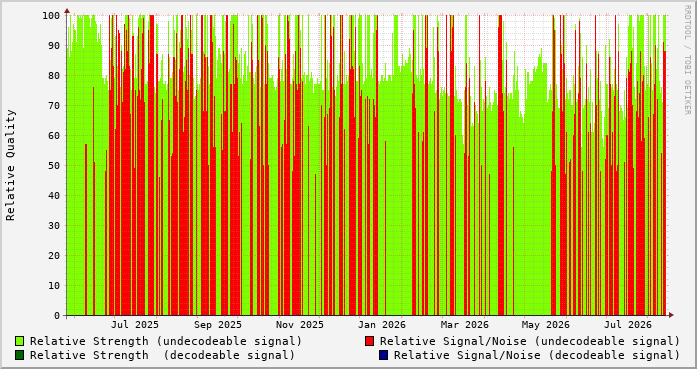Click the Jul 2026 x-axis label

pos(628,325)
